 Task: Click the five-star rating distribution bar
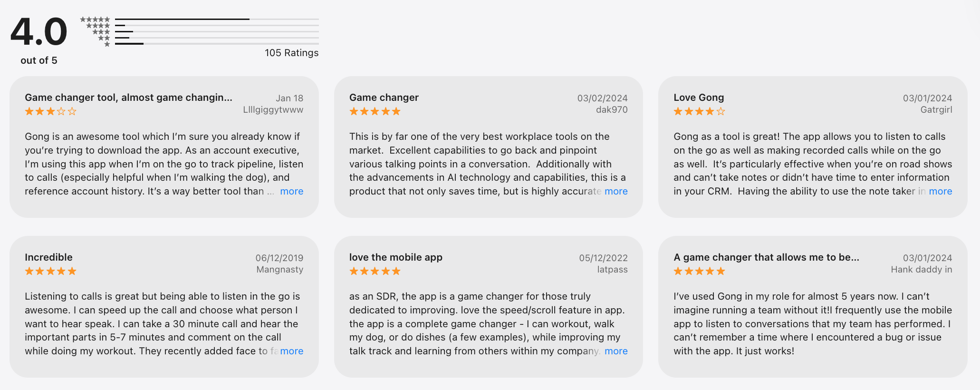[x=217, y=19]
